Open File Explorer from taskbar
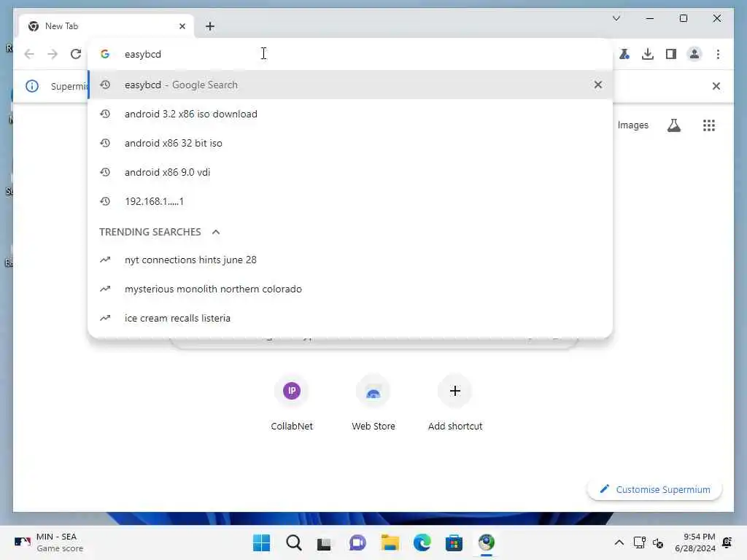The width and height of the screenshot is (747, 560). click(x=390, y=542)
